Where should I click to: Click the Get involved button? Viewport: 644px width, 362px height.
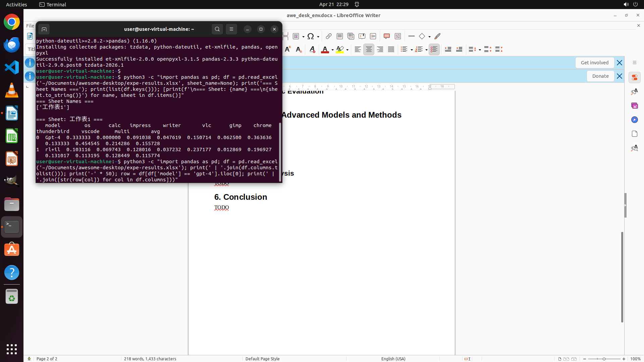[x=594, y=63]
